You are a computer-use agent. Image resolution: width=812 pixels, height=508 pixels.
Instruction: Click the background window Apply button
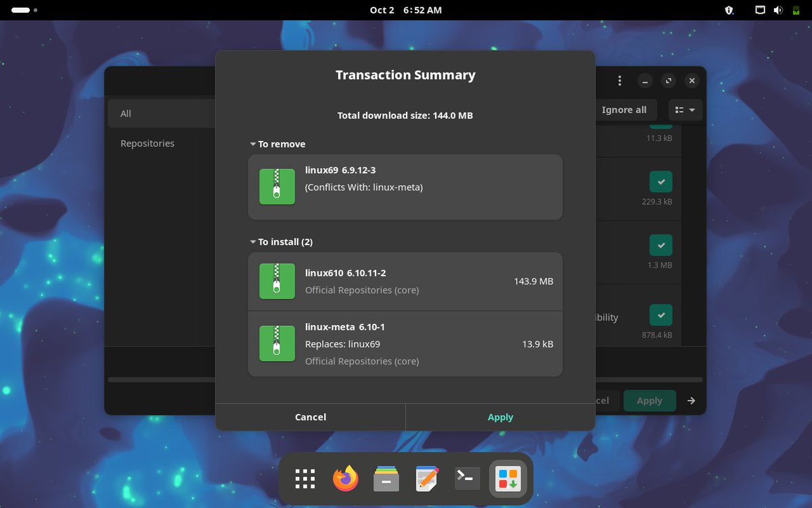[650, 400]
